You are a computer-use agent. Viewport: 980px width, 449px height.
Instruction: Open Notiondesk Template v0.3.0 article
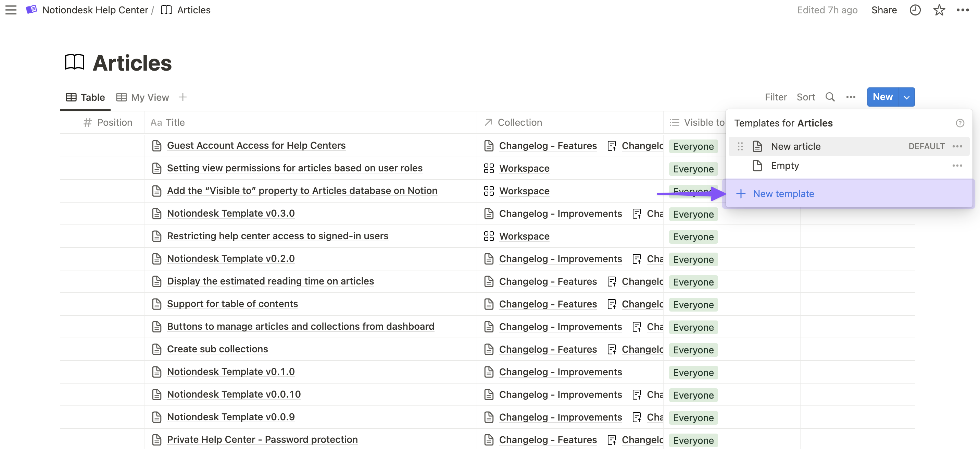coord(230,213)
